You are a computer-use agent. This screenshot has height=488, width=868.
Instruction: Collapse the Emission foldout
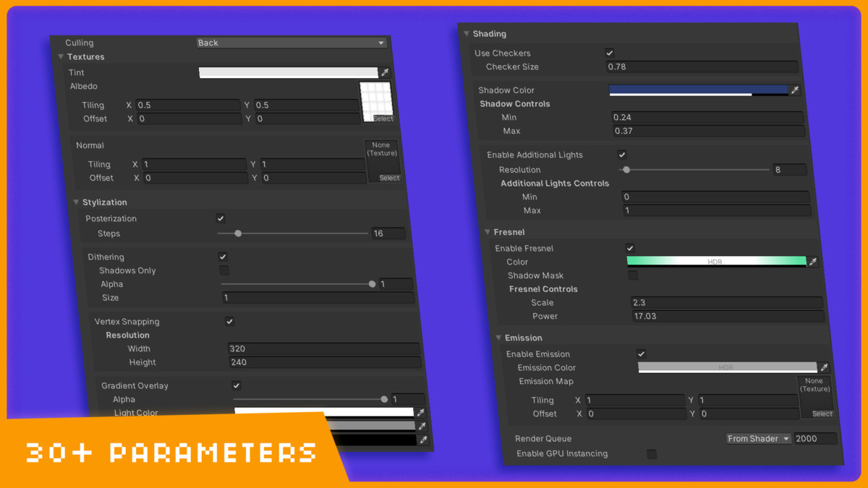(x=498, y=338)
